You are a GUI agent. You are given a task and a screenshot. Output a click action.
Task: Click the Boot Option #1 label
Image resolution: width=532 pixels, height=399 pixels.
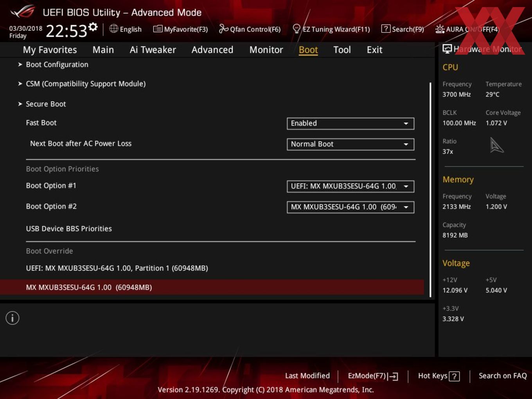tap(51, 185)
